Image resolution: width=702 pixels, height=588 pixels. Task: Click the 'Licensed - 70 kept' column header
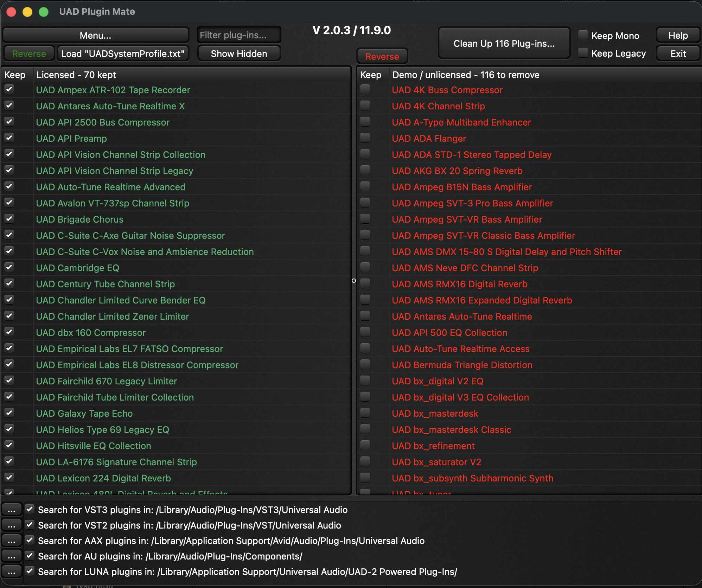tap(192, 75)
